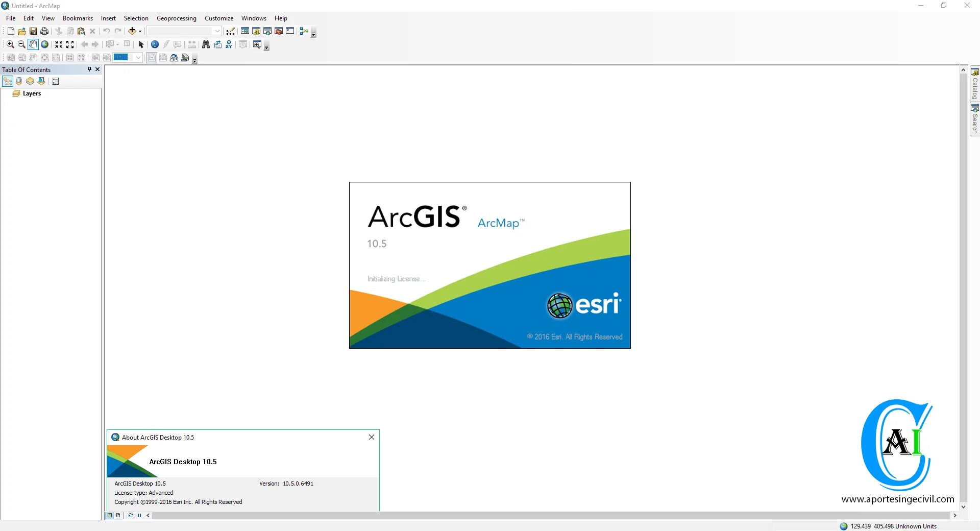Close the About ArcGIS Desktop dialog

372,437
